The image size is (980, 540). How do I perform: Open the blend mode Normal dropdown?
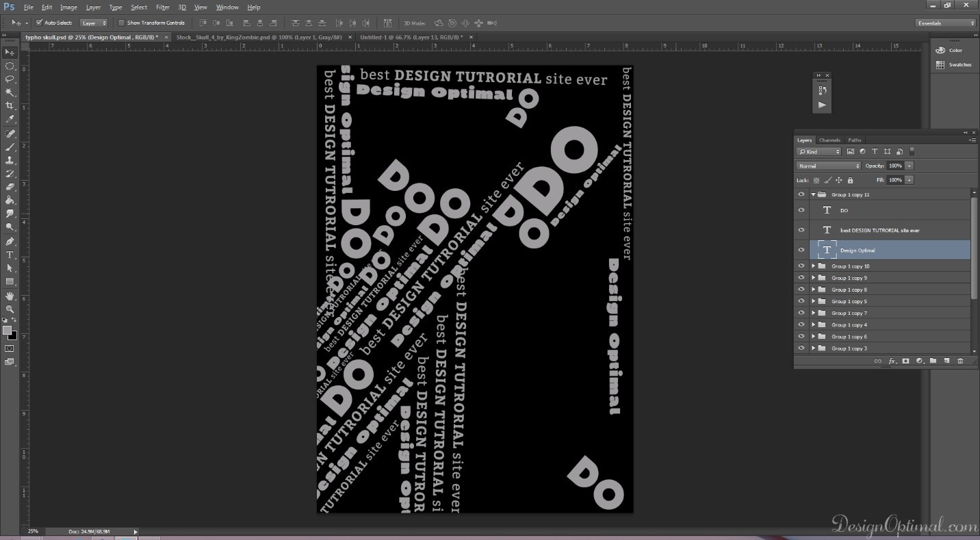[829, 166]
